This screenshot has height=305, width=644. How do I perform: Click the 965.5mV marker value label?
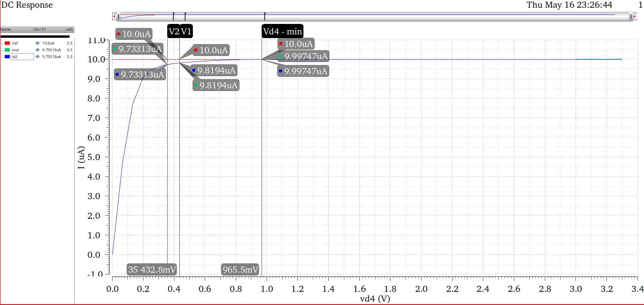click(x=240, y=270)
